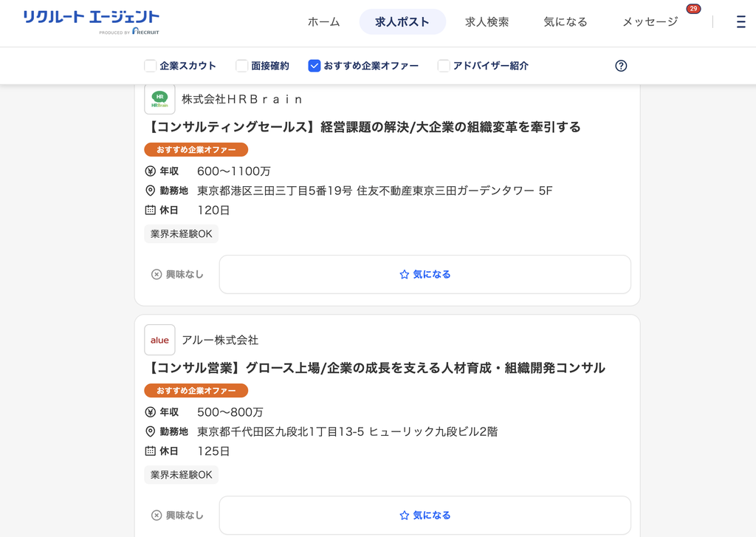Click the Recruit Agent logo

click(91, 22)
